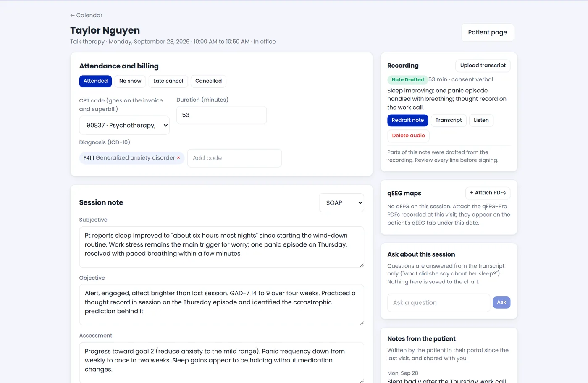Image resolution: width=588 pixels, height=383 pixels.
Task: Mark session as Attended
Action: pos(95,81)
